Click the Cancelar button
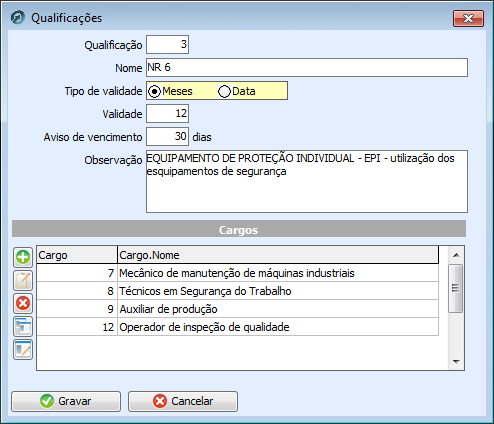Viewport: 494px width, 424px height. 183,401
